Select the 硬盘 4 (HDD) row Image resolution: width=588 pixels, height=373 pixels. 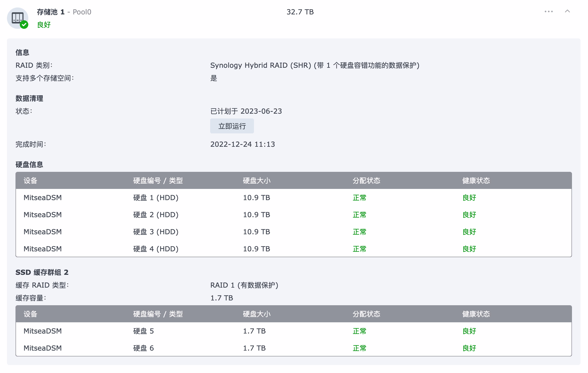coord(156,249)
